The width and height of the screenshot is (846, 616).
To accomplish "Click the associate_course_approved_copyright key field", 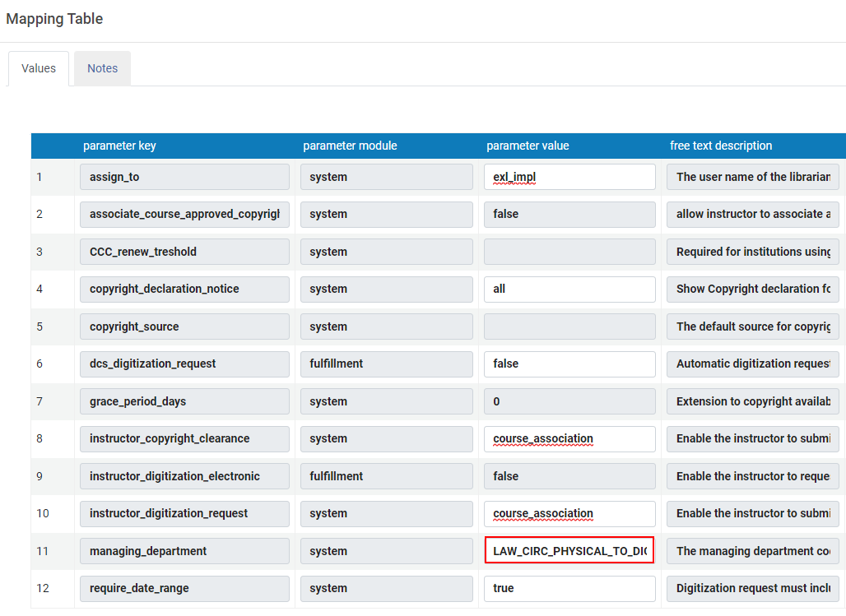I will tap(184, 214).
